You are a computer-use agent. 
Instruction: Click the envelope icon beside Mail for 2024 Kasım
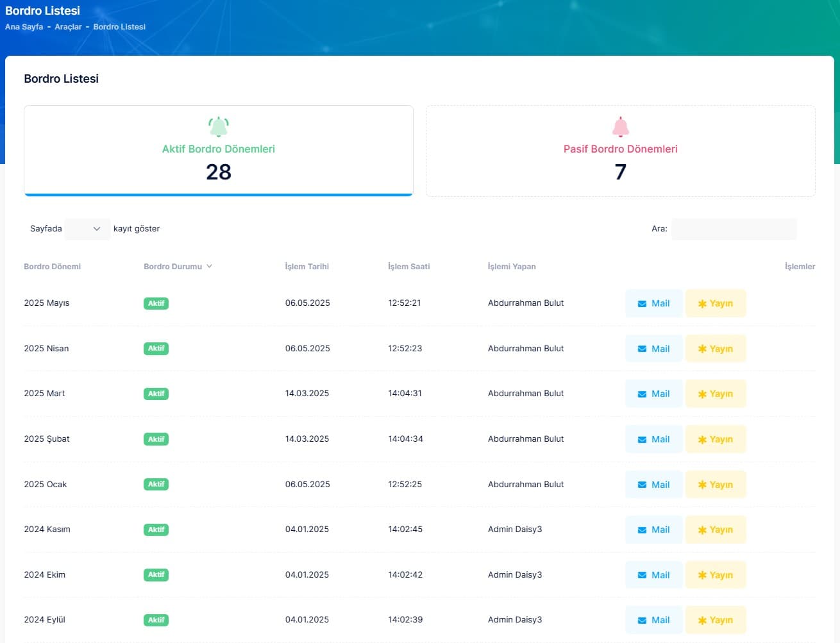(x=643, y=530)
